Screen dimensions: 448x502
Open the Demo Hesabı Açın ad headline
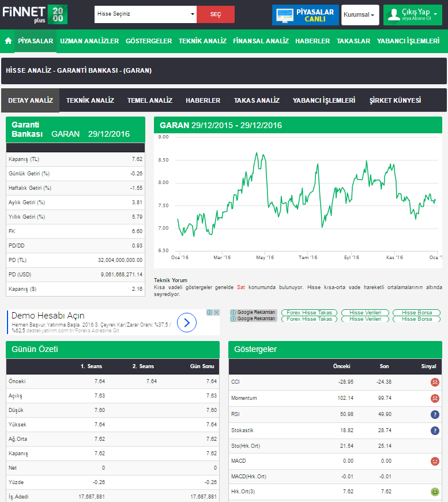(x=48, y=316)
